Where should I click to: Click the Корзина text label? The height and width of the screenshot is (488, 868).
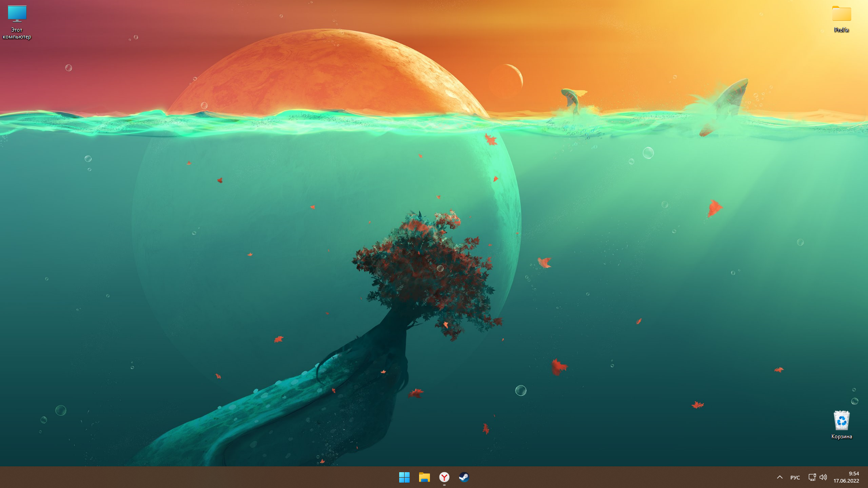click(841, 436)
